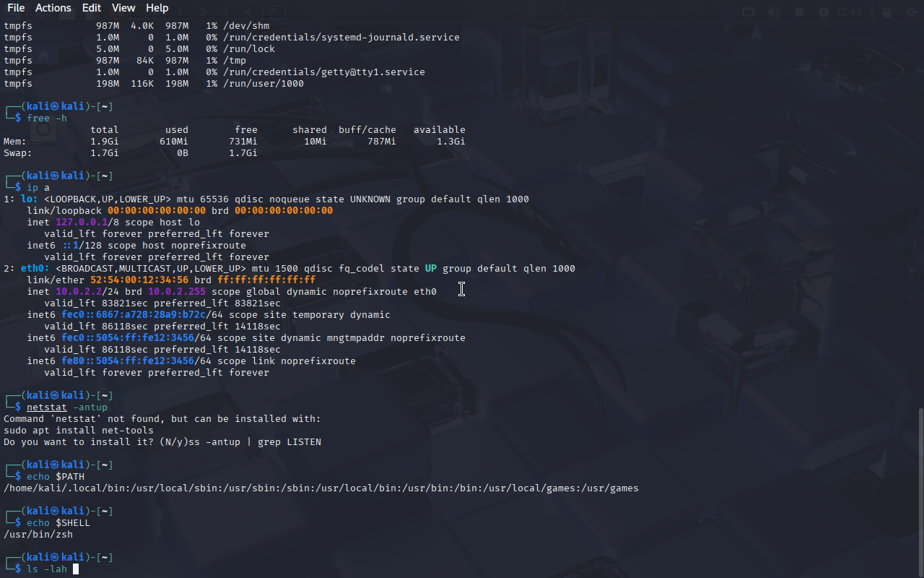The width and height of the screenshot is (924, 578).
Task: Click the broadcast MAC 'ff:ff:ff:ff:ff:ff'
Action: [x=266, y=280]
